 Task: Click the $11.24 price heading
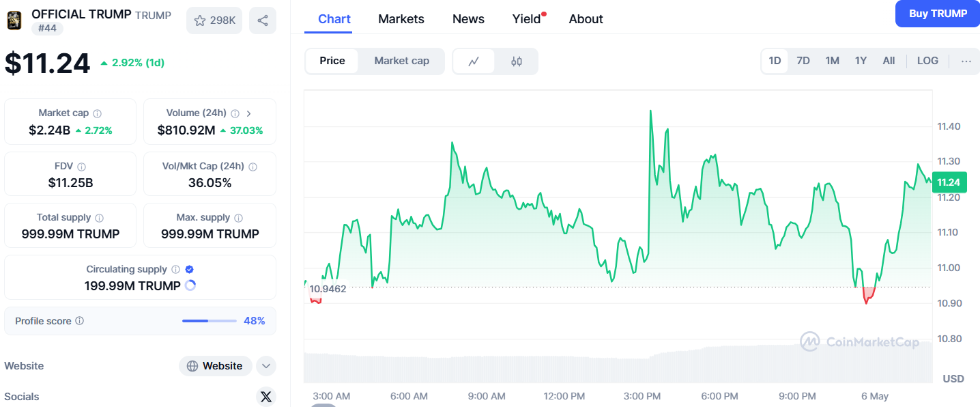coord(48,64)
